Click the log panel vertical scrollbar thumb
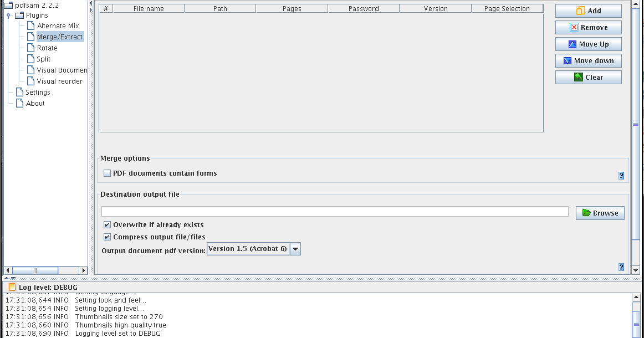Screen dimensions: 644x338 [x=636, y=325]
